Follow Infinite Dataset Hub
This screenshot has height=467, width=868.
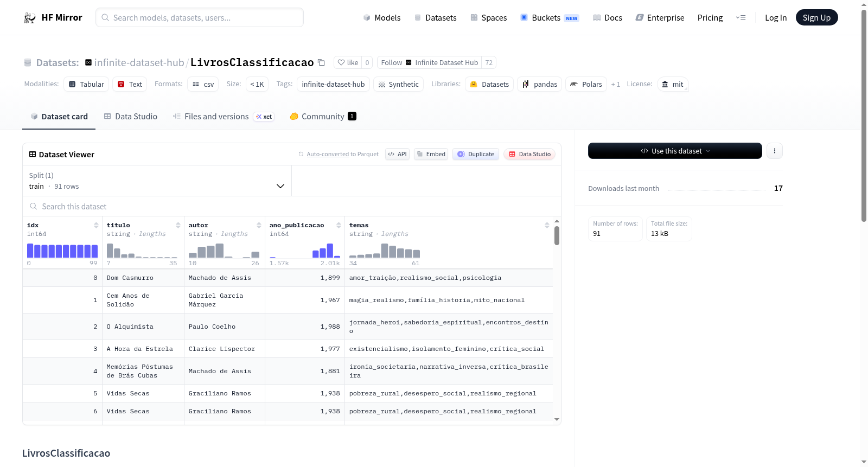(429, 62)
